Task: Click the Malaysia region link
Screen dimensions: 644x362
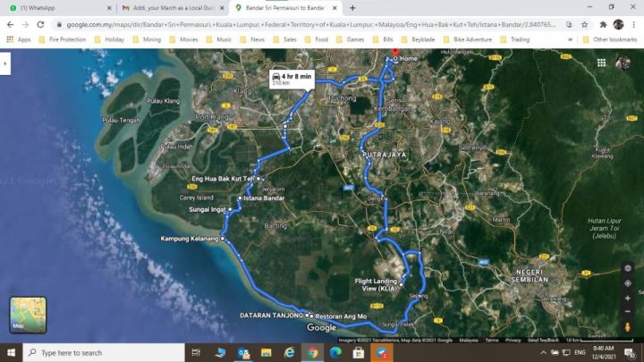Action: click(468, 341)
